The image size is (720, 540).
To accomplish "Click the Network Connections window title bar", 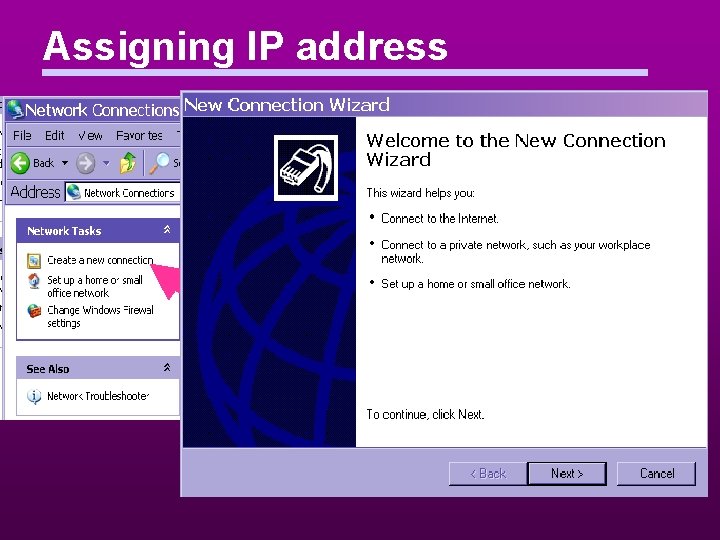I will click(93, 110).
